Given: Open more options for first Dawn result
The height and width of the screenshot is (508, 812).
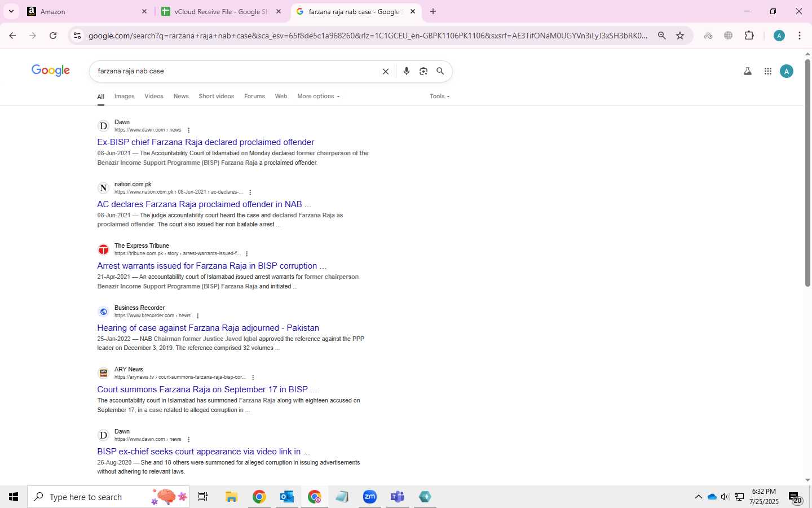Looking at the screenshot, I should click(188, 130).
